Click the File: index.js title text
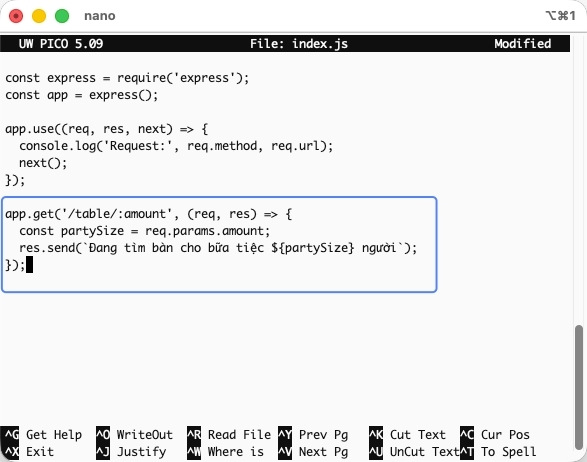Viewport: 587px width, 462px height. [299, 44]
